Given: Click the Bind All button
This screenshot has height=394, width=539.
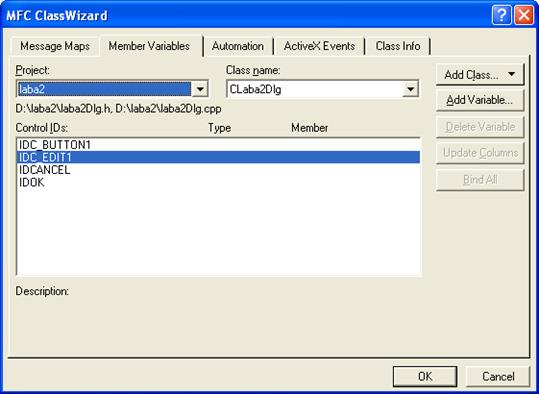Looking at the screenshot, I should [x=480, y=179].
